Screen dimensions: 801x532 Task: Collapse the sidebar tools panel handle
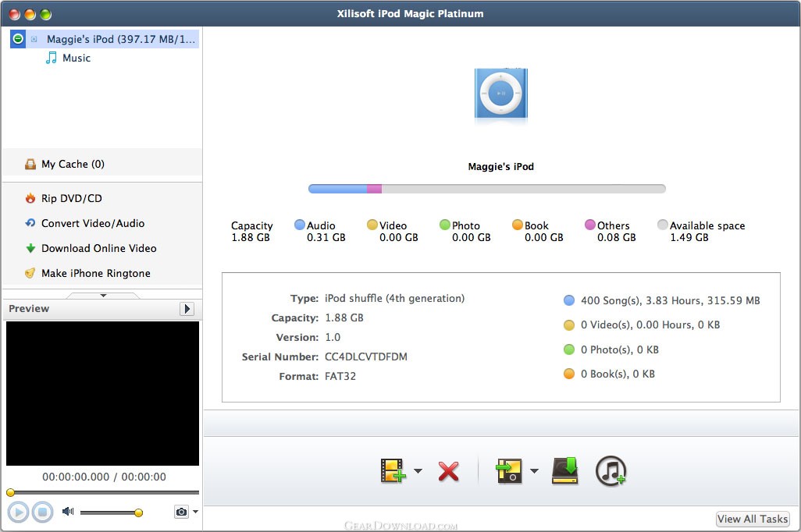[103, 295]
